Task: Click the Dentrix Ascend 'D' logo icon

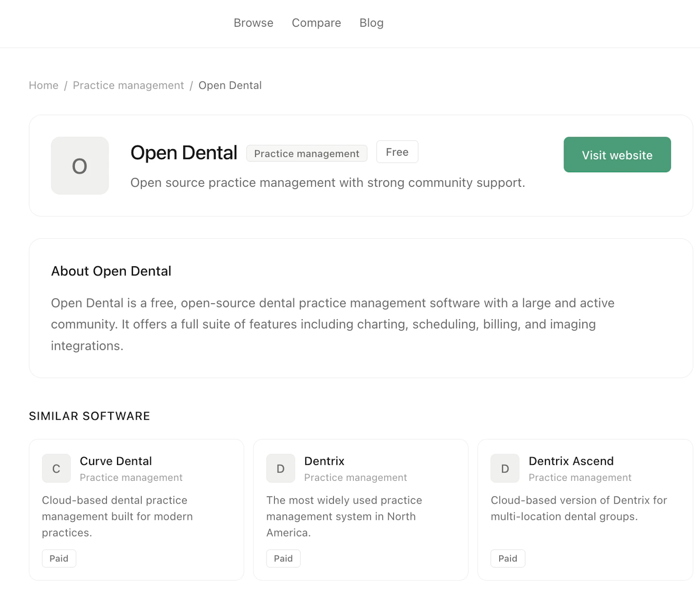Action: (505, 468)
